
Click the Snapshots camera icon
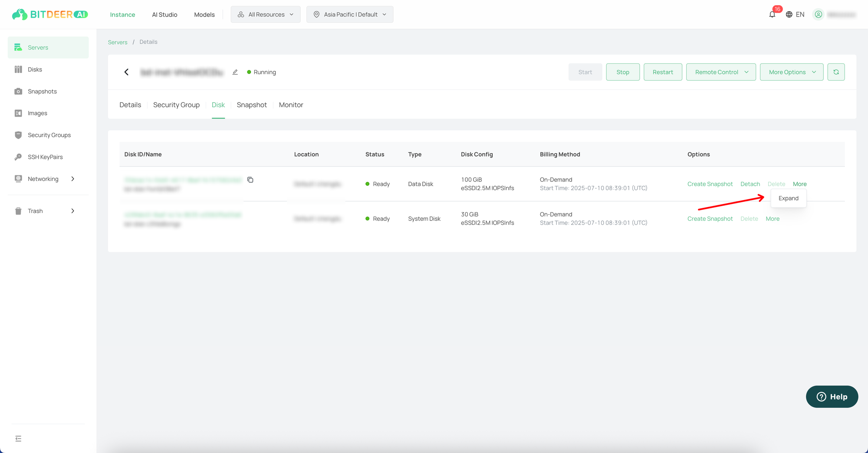pyautogui.click(x=18, y=91)
